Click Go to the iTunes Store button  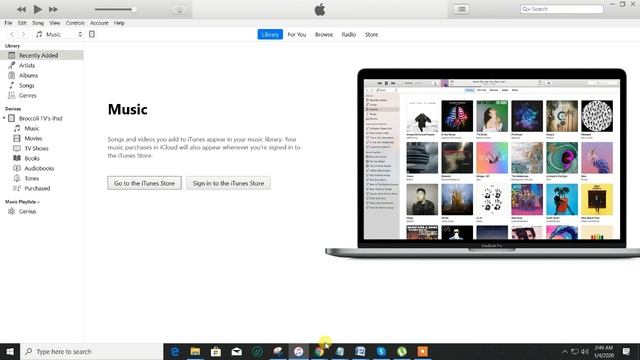144,183
